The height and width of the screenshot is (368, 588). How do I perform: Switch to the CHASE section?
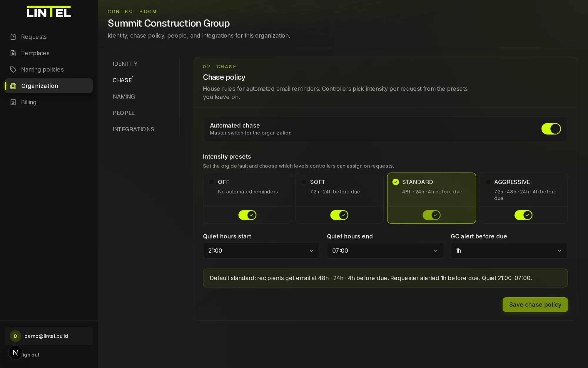122,80
